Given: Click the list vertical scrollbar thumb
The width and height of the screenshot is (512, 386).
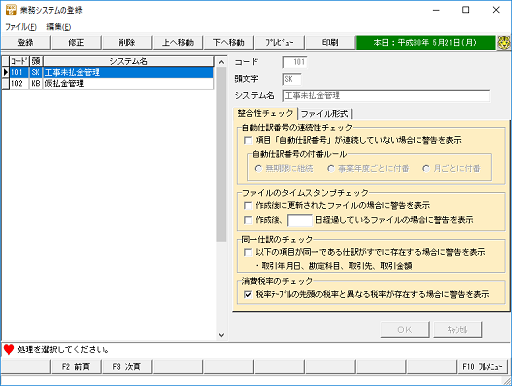Looking at the screenshot, I should click(221, 154).
